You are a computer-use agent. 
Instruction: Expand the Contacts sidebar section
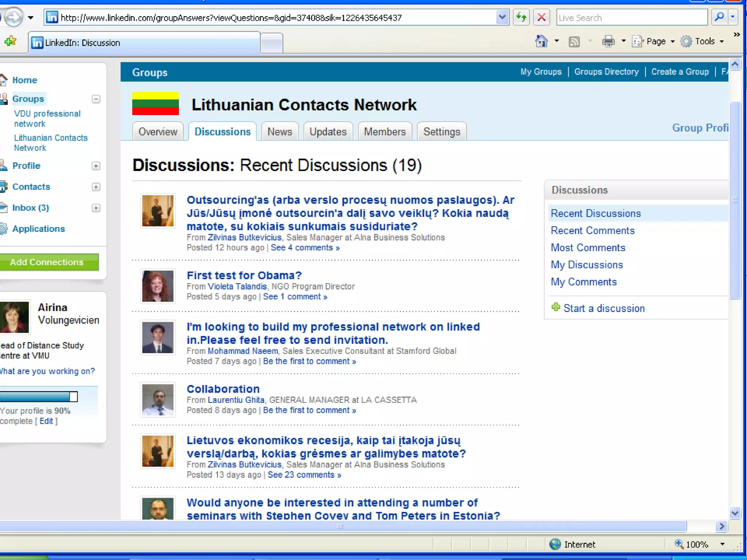click(96, 187)
